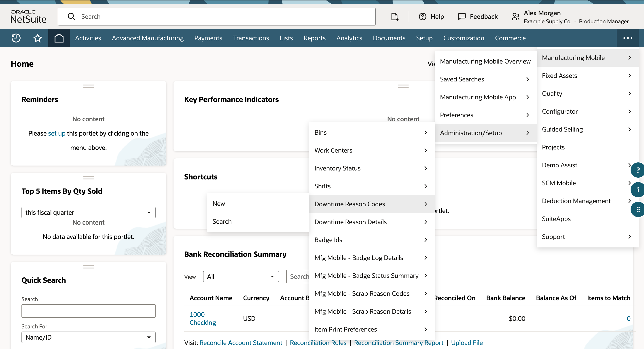Image resolution: width=644 pixels, height=349 pixels.
Task: Grab the Reminders portlet drag handle
Action: (89, 86)
